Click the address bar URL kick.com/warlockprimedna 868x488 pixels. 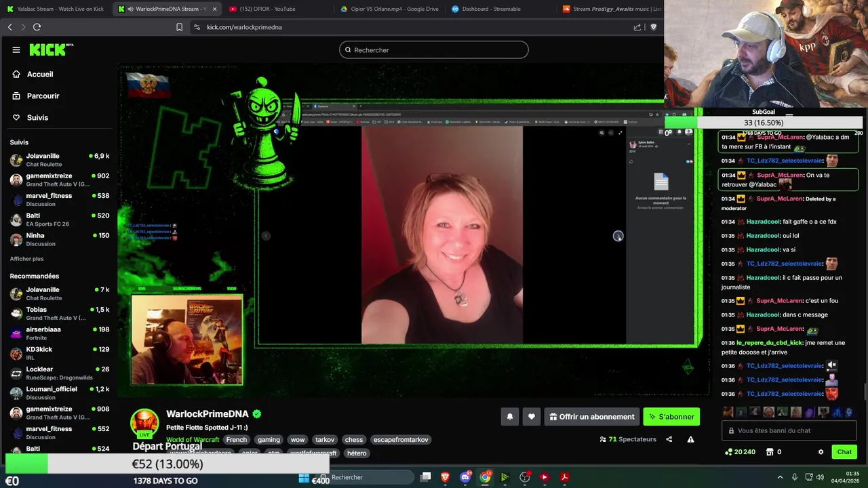244,27
